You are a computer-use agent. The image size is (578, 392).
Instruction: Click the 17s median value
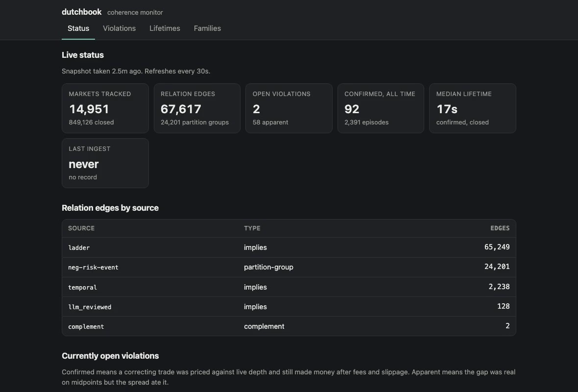(x=447, y=109)
